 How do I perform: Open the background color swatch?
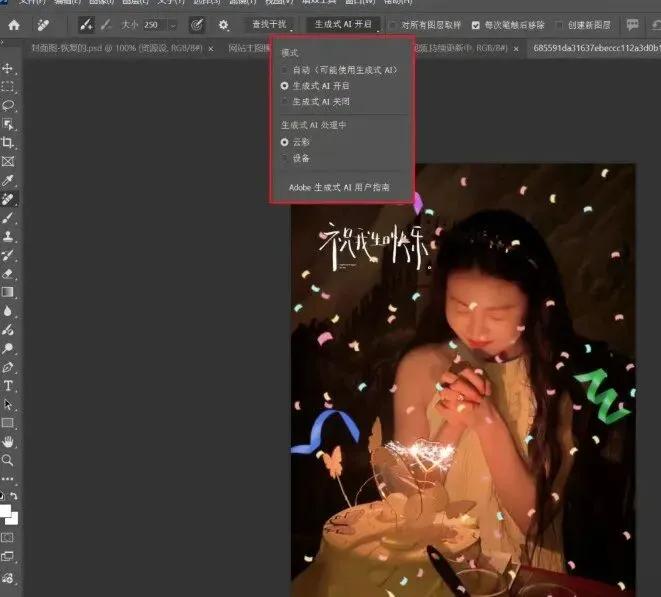coord(13,519)
